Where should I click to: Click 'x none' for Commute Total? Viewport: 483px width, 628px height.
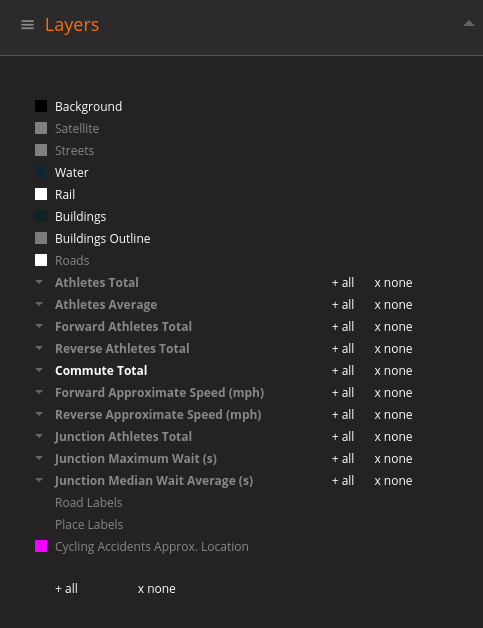[x=393, y=371]
